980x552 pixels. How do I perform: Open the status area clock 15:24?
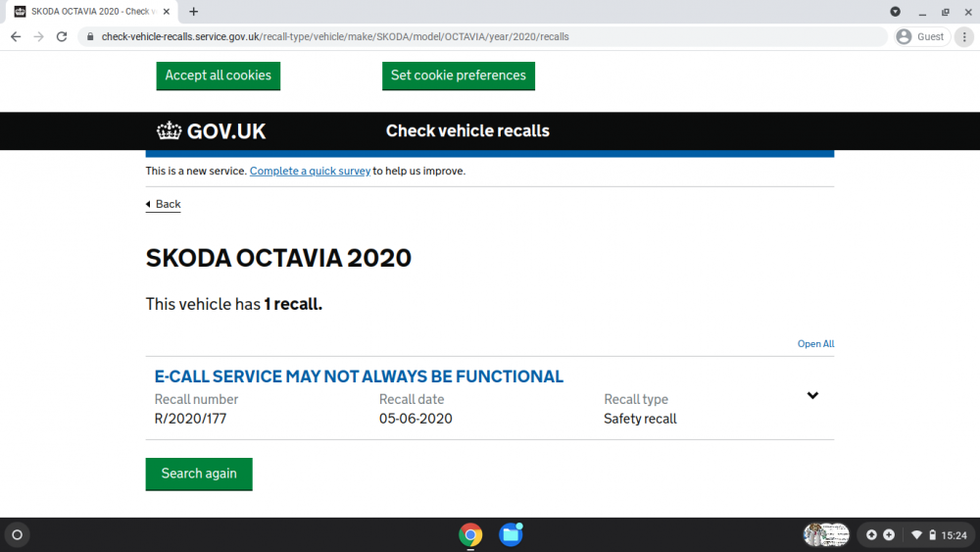(x=955, y=535)
